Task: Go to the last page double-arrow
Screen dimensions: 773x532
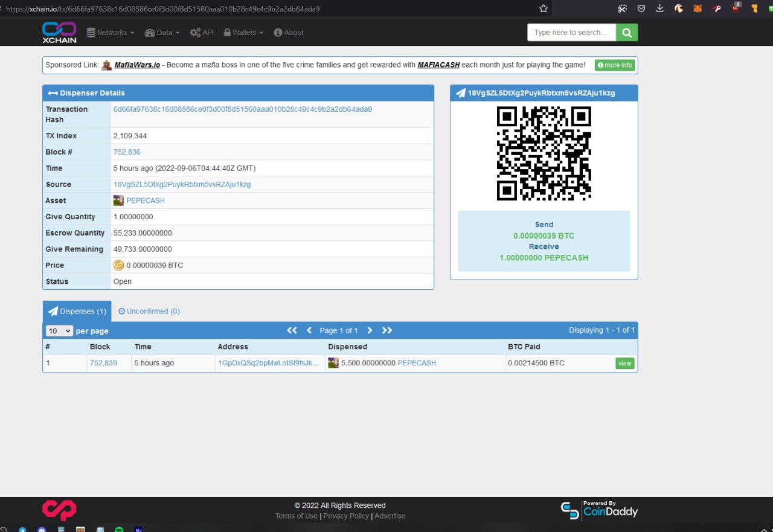Action: click(387, 330)
